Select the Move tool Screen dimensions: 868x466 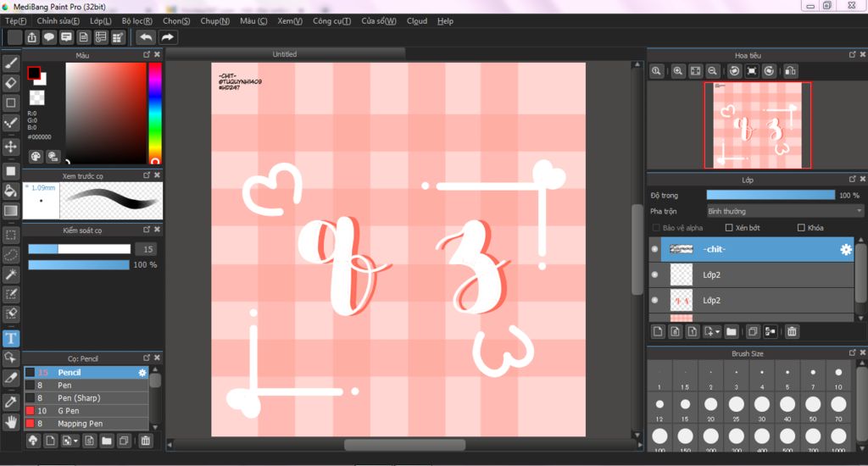(10, 147)
